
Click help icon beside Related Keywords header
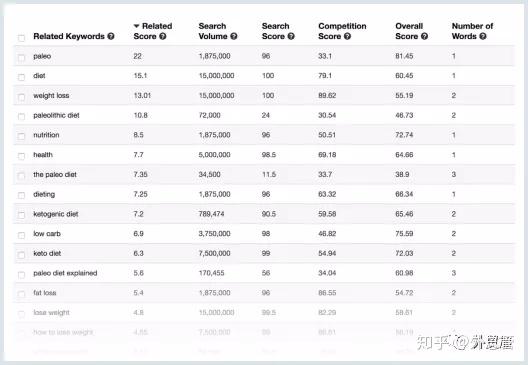pyautogui.click(x=111, y=36)
